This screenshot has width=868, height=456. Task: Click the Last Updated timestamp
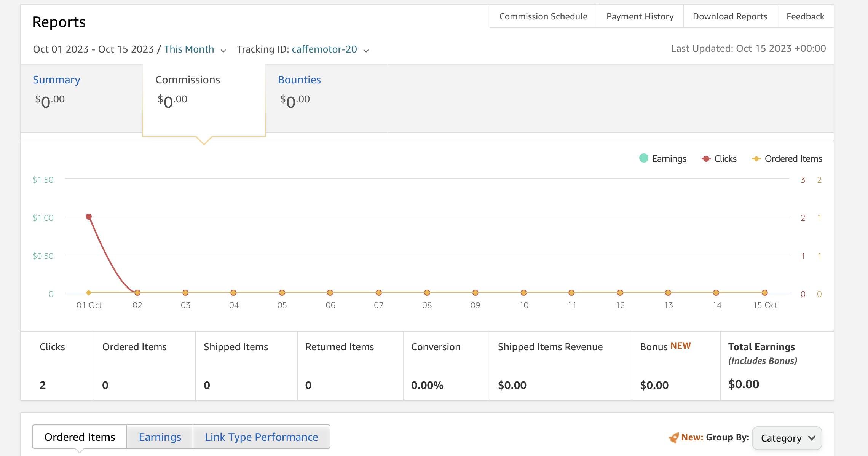coord(748,48)
